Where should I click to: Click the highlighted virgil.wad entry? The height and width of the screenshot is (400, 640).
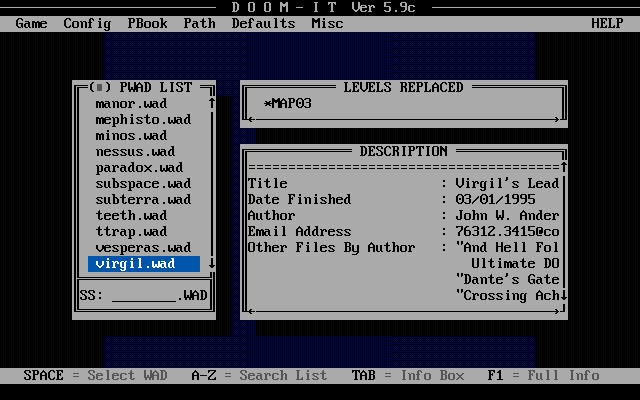144,264
